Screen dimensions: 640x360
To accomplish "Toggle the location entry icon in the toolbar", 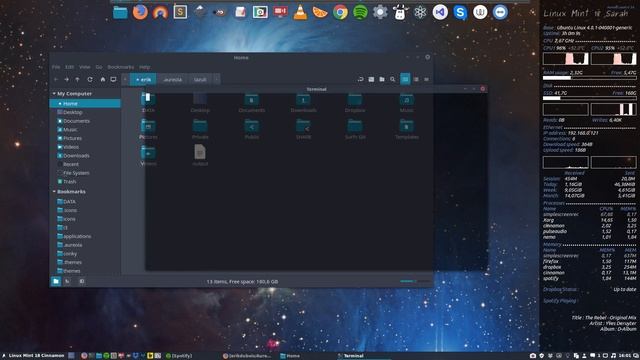I will [360, 79].
